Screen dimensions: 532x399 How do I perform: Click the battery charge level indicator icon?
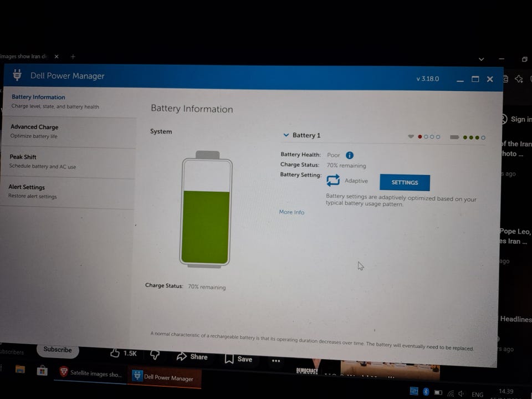click(x=454, y=137)
